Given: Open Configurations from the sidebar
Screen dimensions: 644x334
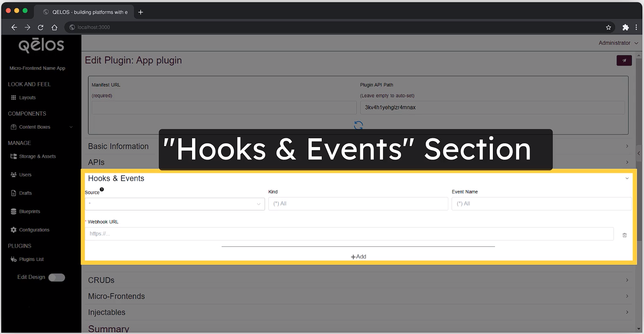Looking at the screenshot, I should [34, 230].
